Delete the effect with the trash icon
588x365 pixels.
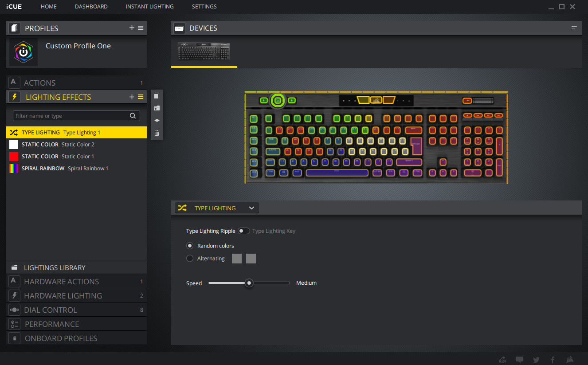(157, 133)
